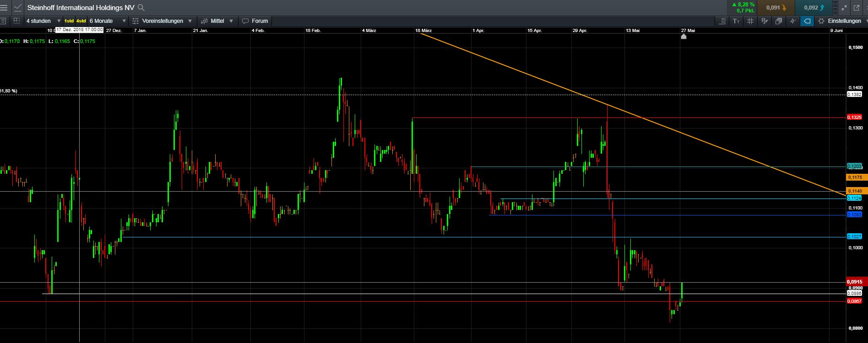The width and height of the screenshot is (868, 343).
Task: Click the 0,092 buy price button
Action: tap(814, 7)
